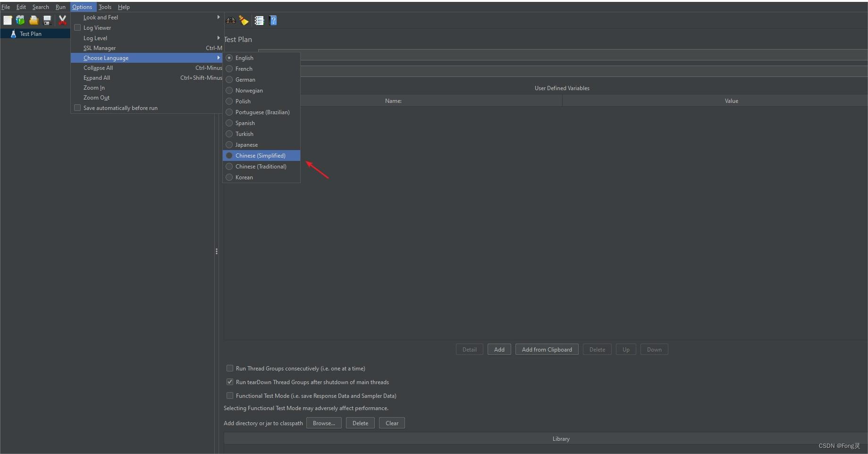
Task: Click the Save floppy disk icon
Action: click(47, 20)
